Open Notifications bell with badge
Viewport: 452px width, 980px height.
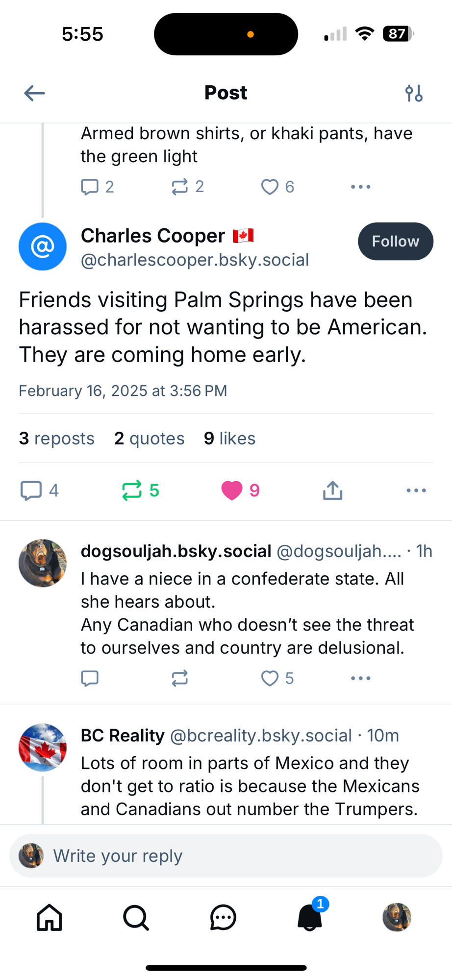point(310,917)
